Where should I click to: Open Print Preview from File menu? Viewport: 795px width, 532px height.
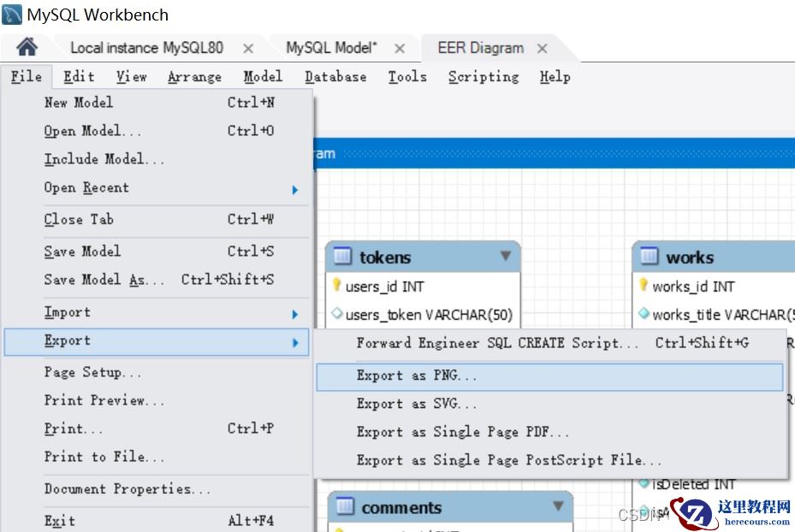[x=157, y=401]
